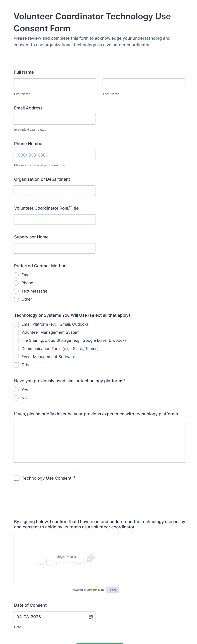Focus the First Name input field
Screen dimensions: 197x644
[x=55, y=84]
